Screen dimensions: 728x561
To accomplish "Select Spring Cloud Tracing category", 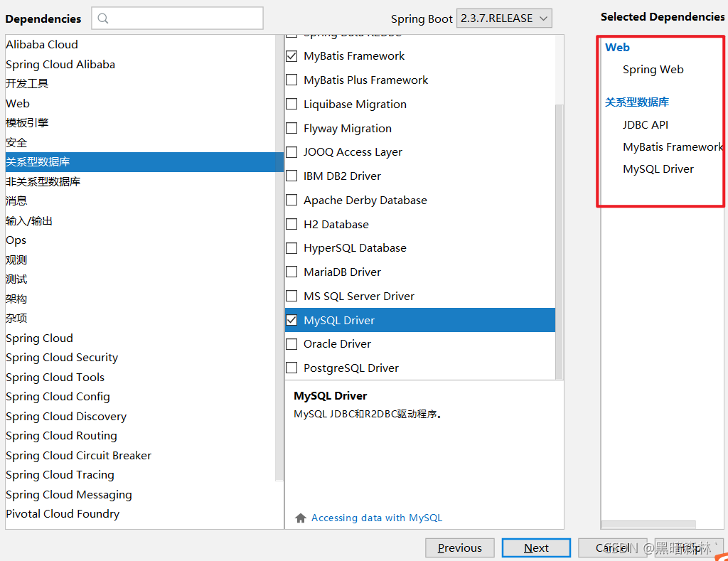I will pos(140,475).
